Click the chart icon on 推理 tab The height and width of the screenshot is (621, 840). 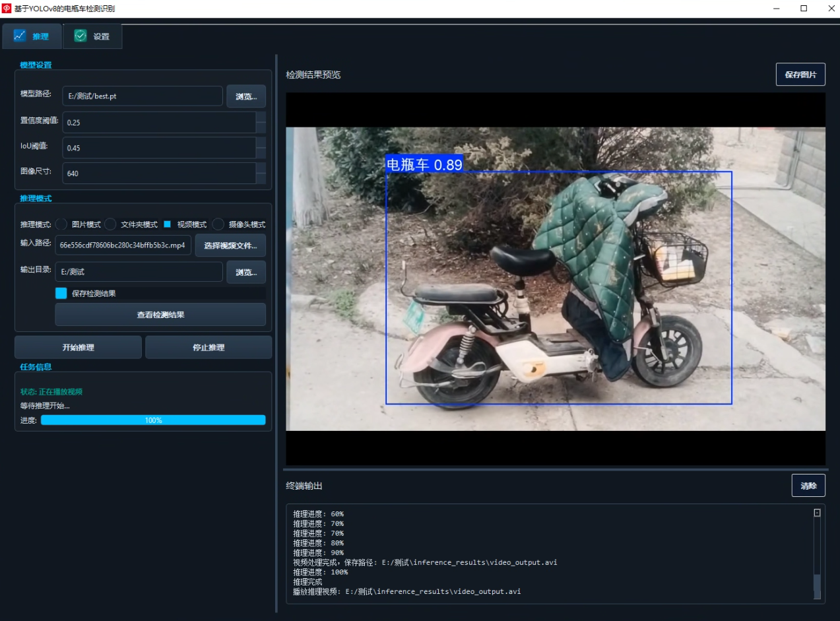pyautogui.click(x=20, y=36)
